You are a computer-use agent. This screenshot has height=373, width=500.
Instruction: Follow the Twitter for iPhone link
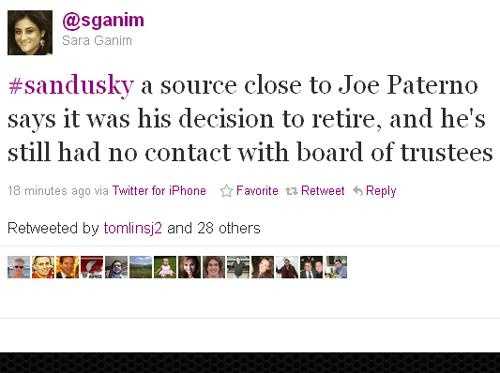pyautogui.click(x=159, y=191)
